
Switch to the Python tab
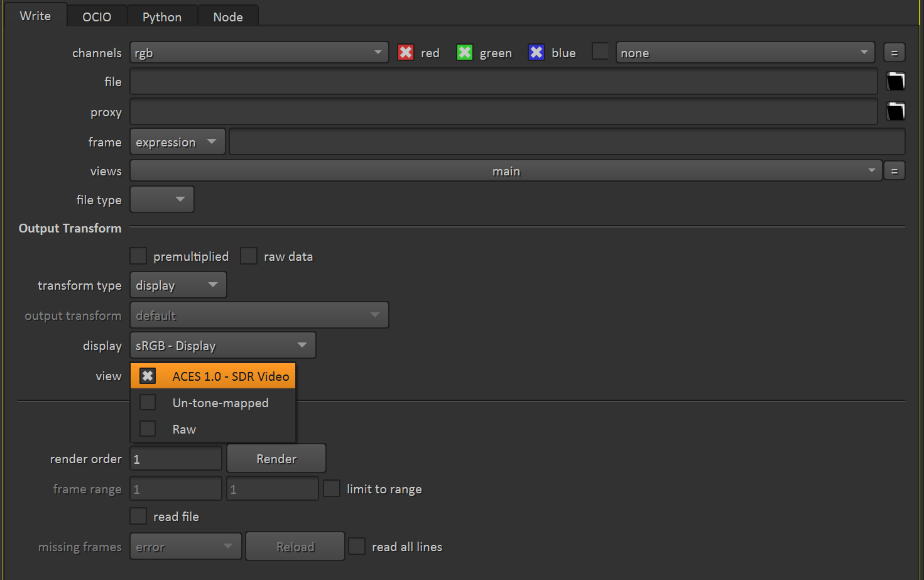pyautogui.click(x=161, y=16)
